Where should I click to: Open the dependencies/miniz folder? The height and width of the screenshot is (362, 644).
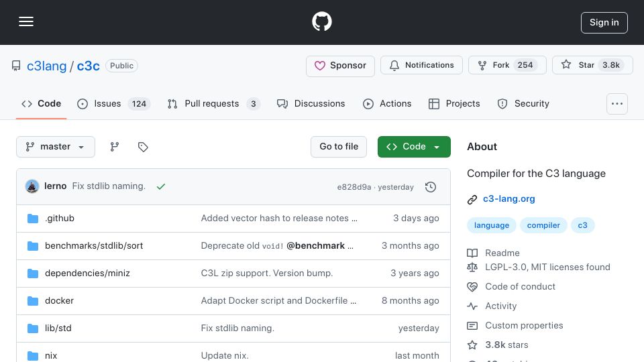pyautogui.click(x=87, y=274)
